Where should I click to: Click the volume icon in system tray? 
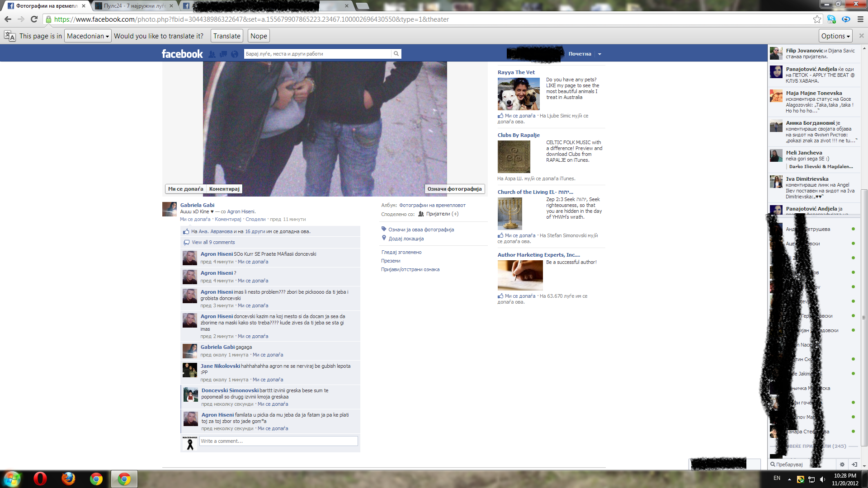[x=822, y=479]
